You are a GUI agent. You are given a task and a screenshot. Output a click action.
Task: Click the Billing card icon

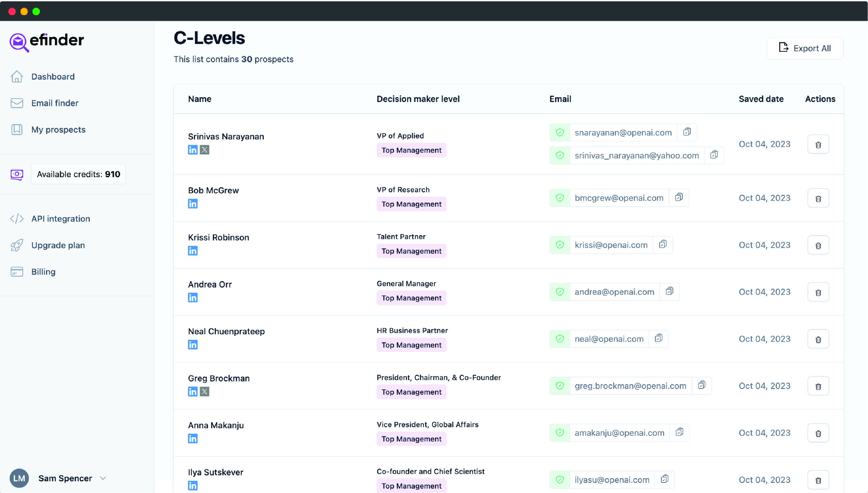click(x=17, y=271)
